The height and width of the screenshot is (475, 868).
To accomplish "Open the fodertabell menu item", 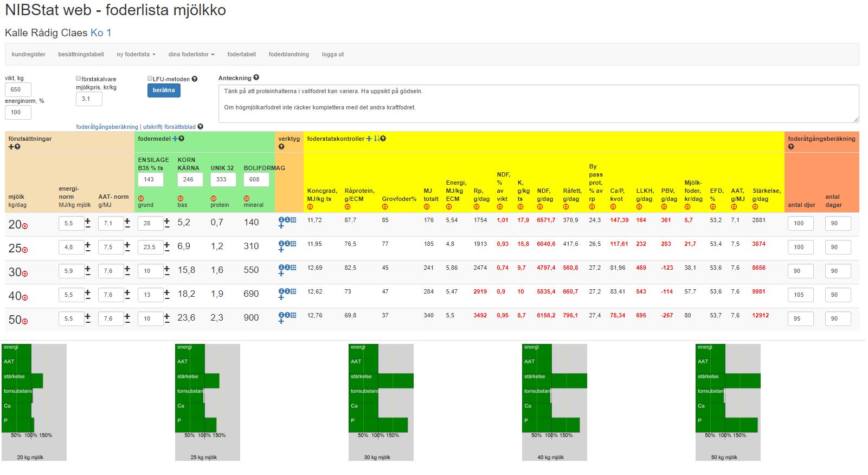I will [x=241, y=55].
